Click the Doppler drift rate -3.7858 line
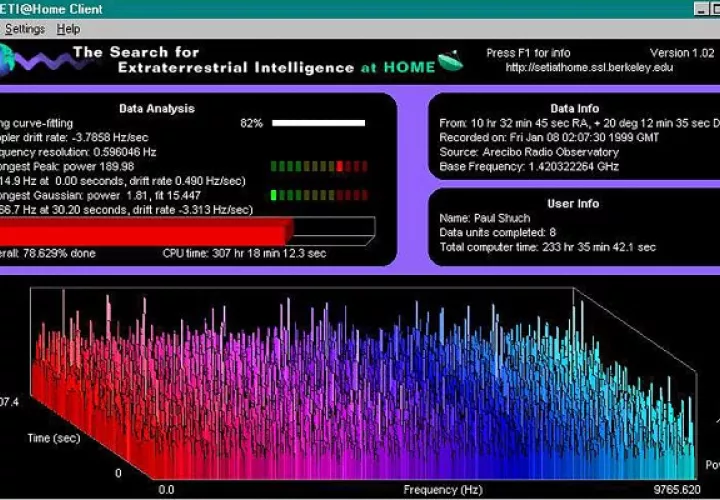Screen dimensions: 720x500 pyautogui.click(x=74, y=137)
